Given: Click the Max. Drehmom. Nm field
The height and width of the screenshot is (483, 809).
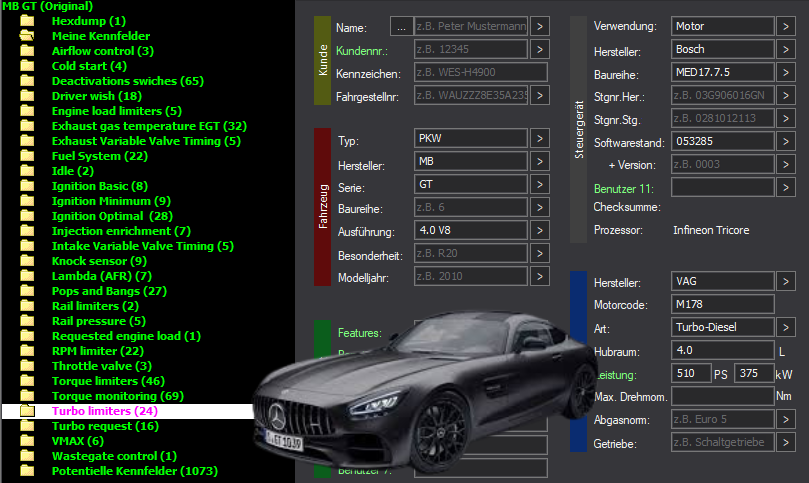Looking at the screenshot, I should 723,396.
